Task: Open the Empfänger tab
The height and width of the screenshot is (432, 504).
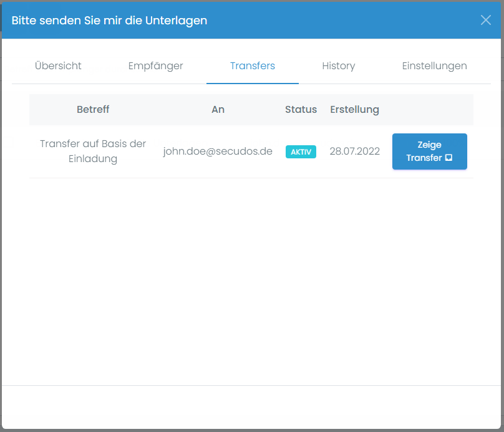Action: click(155, 65)
